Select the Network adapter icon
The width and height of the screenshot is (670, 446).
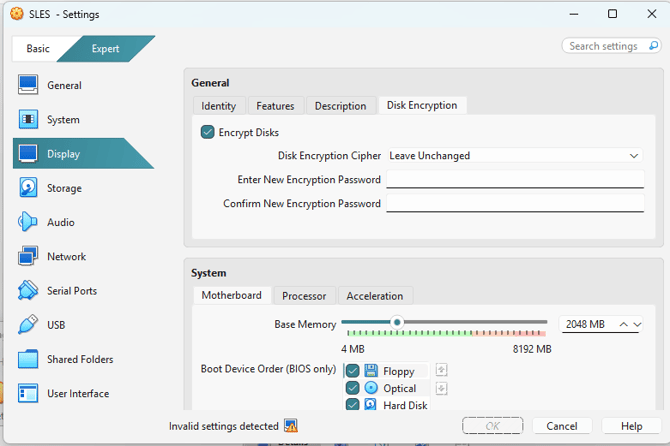coord(28,257)
